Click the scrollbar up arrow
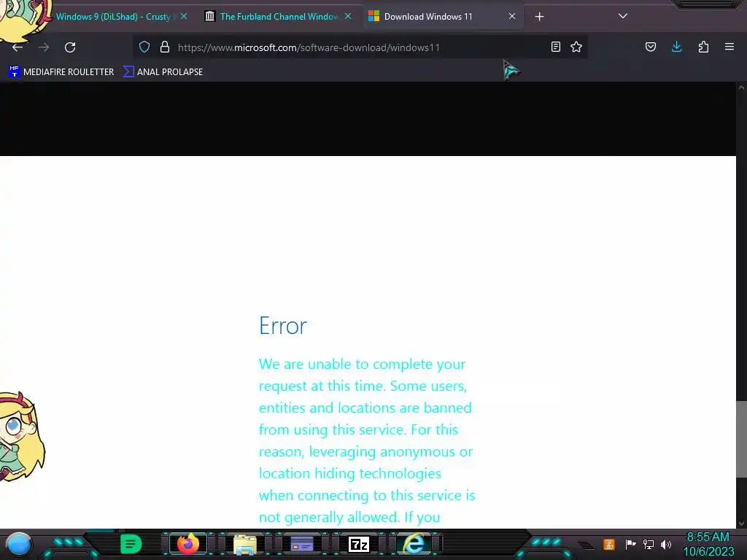 (x=741, y=87)
